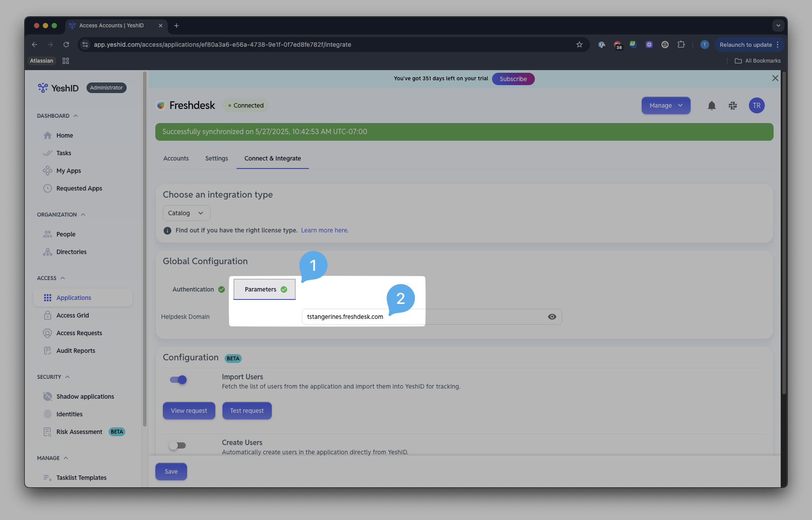Toggle Import Users switch

pos(178,380)
